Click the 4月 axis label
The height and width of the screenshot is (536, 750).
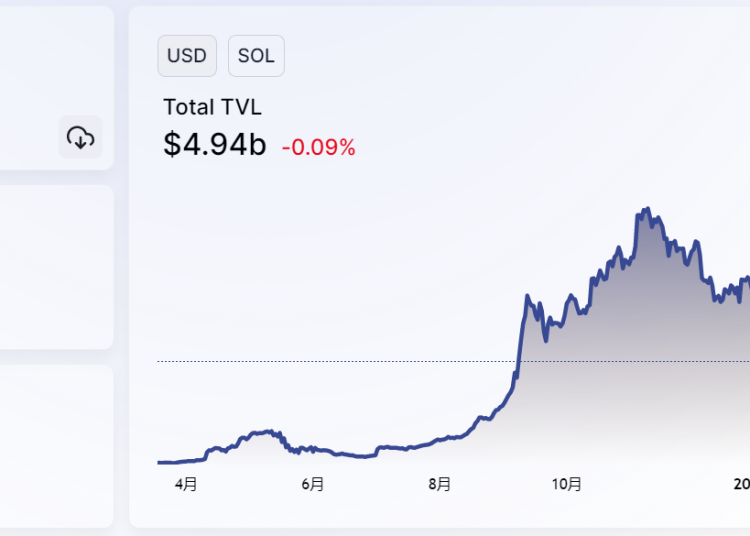[186, 484]
